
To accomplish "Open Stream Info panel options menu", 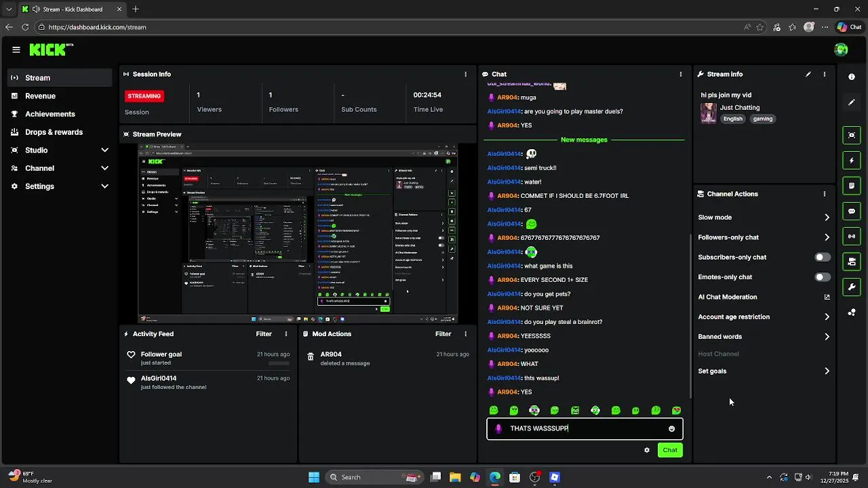I will [825, 74].
